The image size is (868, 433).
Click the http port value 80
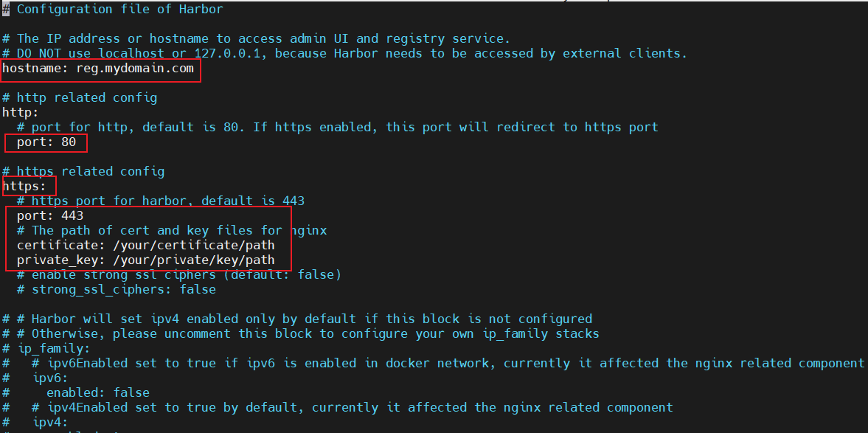click(69, 142)
